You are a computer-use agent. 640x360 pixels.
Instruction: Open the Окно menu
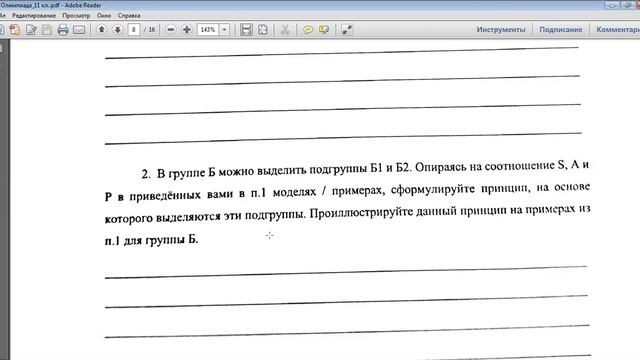[104, 16]
